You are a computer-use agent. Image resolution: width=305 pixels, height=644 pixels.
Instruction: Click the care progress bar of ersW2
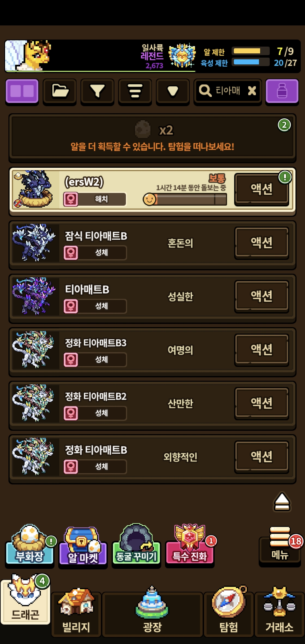click(x=185, y=199)
